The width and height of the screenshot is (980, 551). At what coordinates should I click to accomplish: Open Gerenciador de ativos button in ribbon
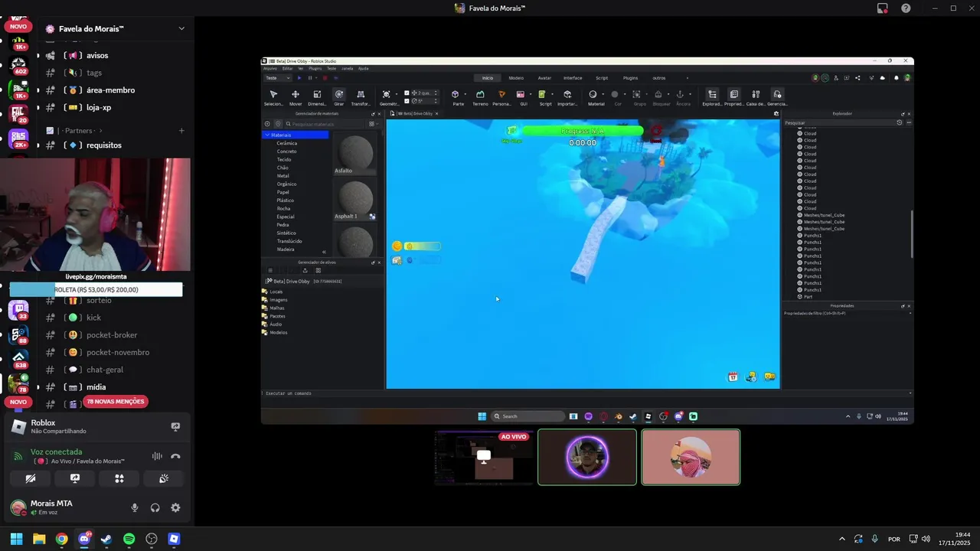click(777, 97)
